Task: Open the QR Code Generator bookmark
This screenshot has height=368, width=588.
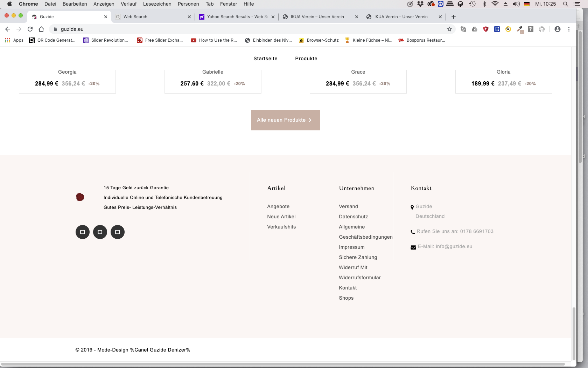Action: point(52,40)
